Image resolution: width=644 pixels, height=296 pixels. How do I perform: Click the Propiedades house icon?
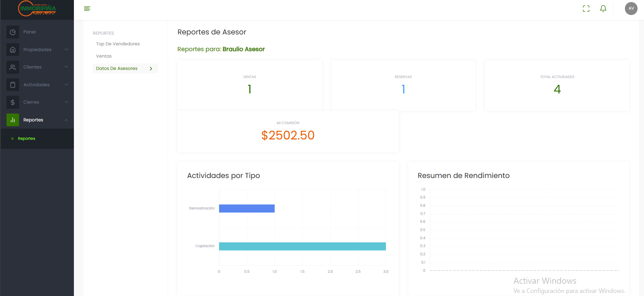13,49
